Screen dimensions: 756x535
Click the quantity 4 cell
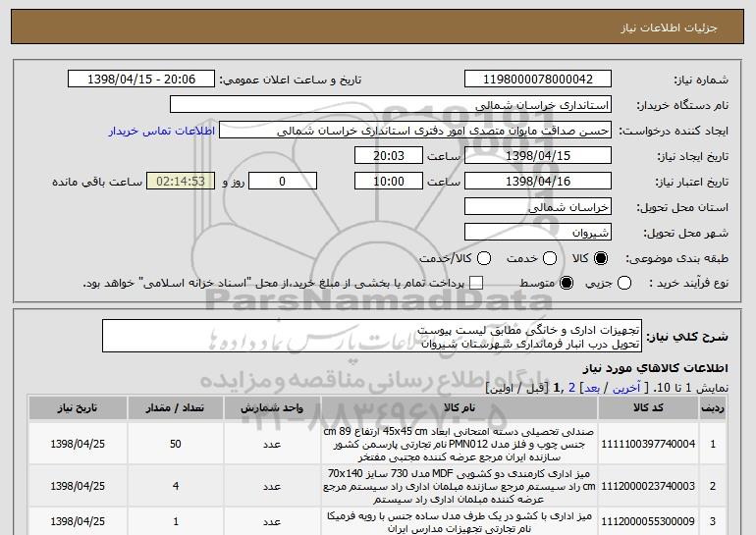point(176,486)
